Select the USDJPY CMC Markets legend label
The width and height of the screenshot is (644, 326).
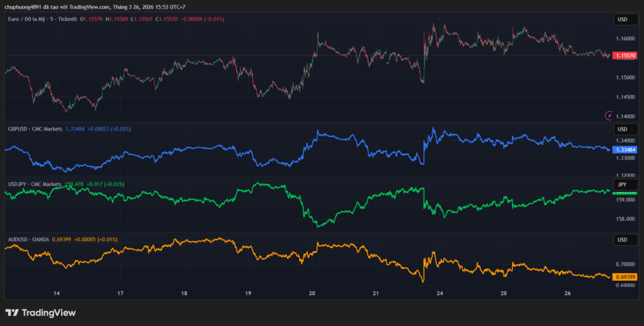click(35, 184)
